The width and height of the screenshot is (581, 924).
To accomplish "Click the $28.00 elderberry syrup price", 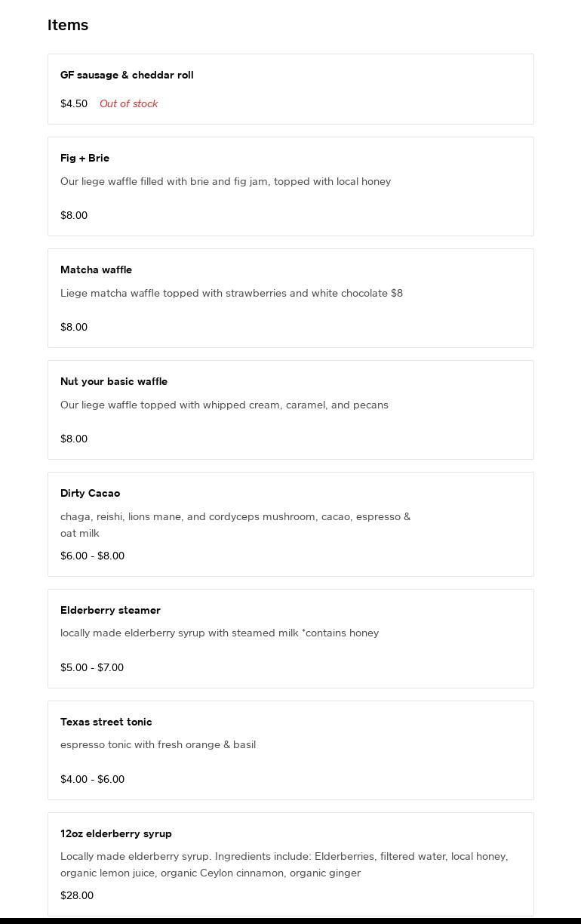I will 77,895.
